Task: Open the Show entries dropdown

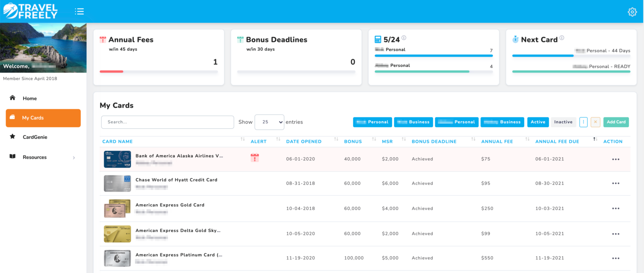Action: [x=269, y=122]
